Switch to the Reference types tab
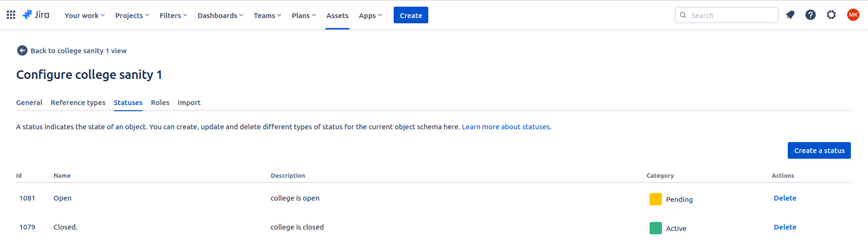Viewport: 868px width, 240px height. tap(78, 103)
